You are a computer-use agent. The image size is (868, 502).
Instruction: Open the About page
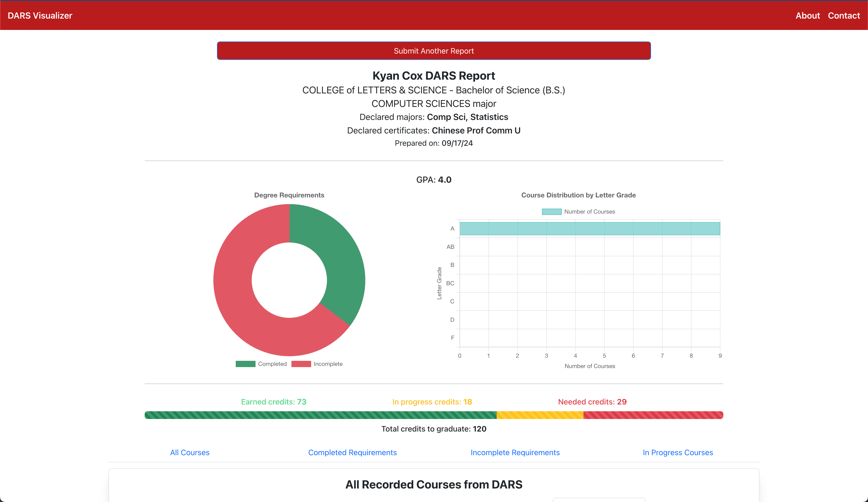point(807,15)
